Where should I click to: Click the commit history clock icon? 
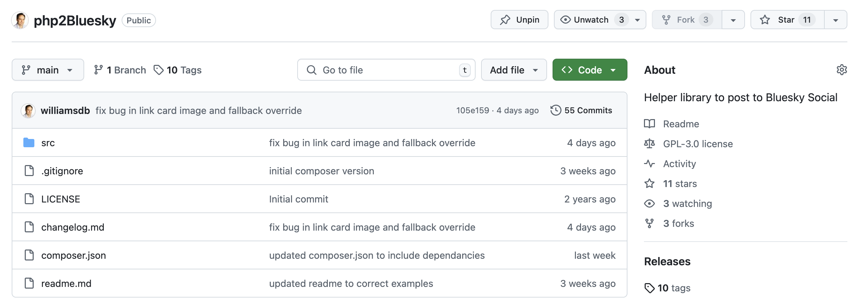[556, 111]
